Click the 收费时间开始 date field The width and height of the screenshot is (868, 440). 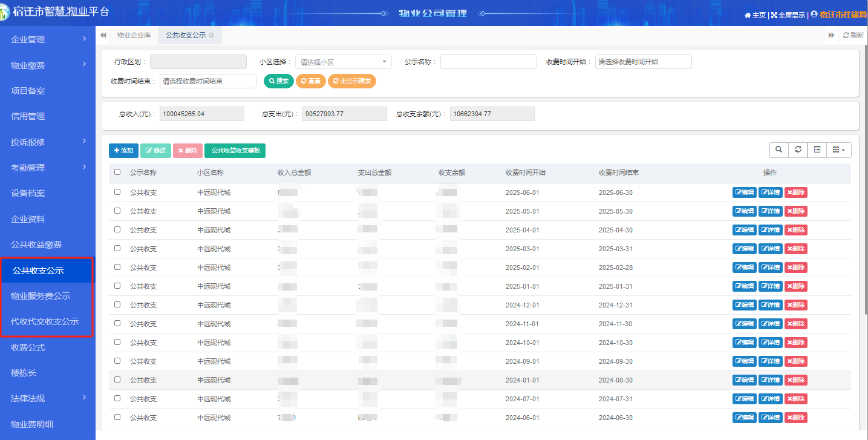644,62
